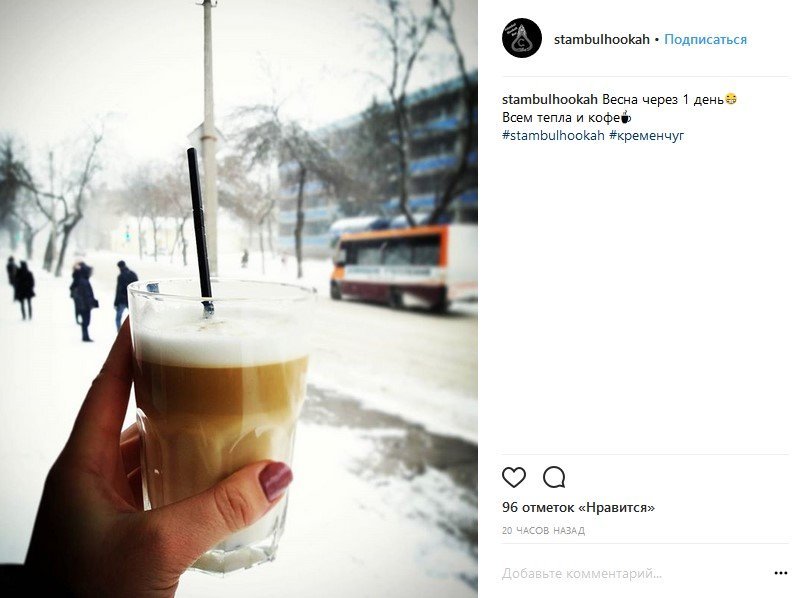View the 96 отметок «Нравится» likes list
The height and width of the screenshot is (598, 812).
[578, 507]
